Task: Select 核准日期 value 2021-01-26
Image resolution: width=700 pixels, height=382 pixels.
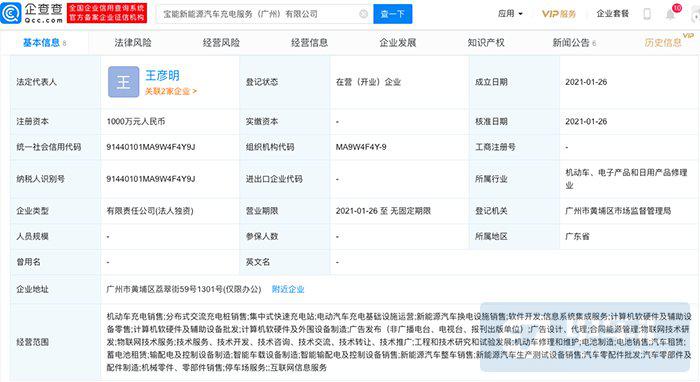Action: coord(586,121)
